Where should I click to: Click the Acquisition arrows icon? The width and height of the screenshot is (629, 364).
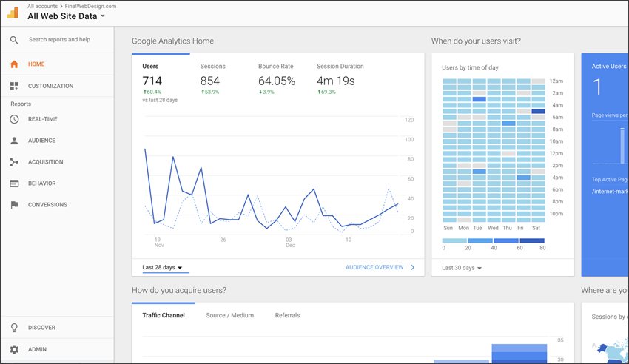(x=14, y=162)
